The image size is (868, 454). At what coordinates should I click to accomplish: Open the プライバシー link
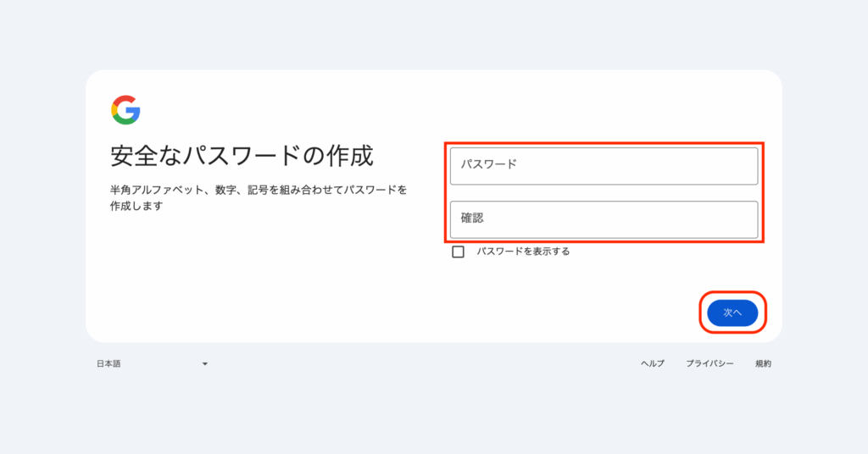pos(709,364)
